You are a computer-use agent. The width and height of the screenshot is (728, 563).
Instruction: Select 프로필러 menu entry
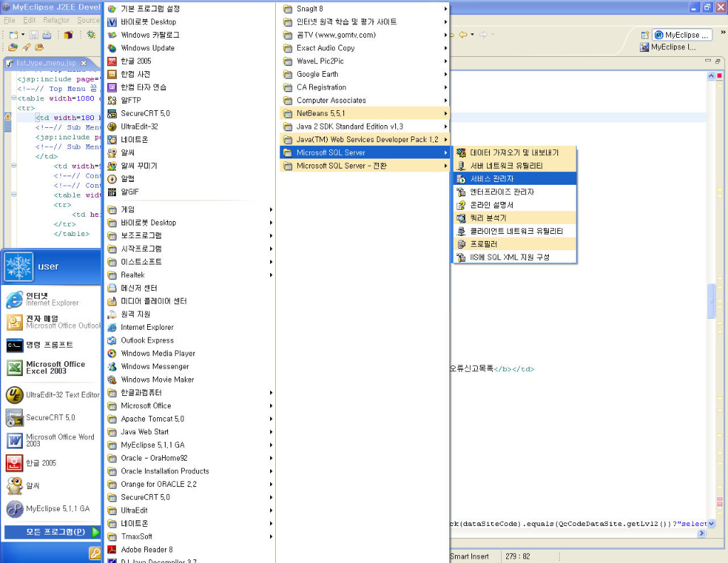(515, 244)
